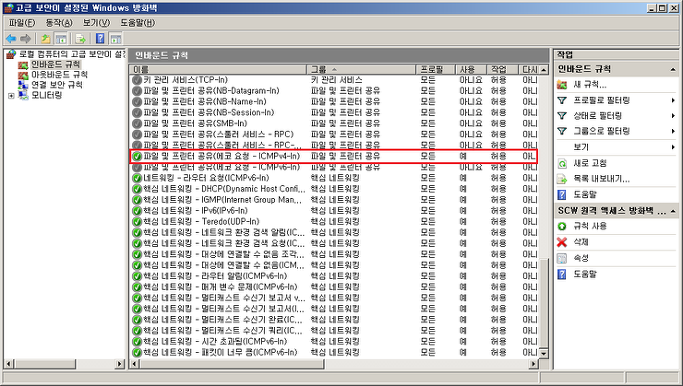The image size is (683, 386).
Task: Click the green 규칙 사용 enable icon
Action: (x=562, y=226)
